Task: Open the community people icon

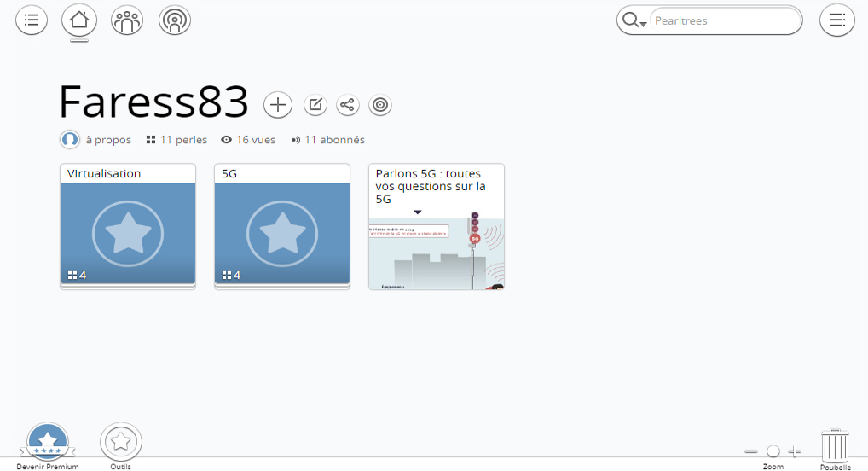Action: point(127,20)
